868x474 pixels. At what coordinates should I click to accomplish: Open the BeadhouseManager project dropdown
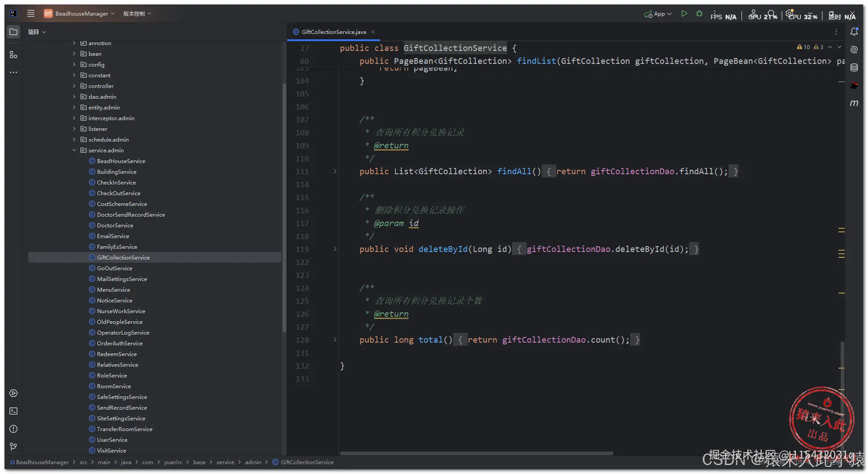[x=80, y=14]
